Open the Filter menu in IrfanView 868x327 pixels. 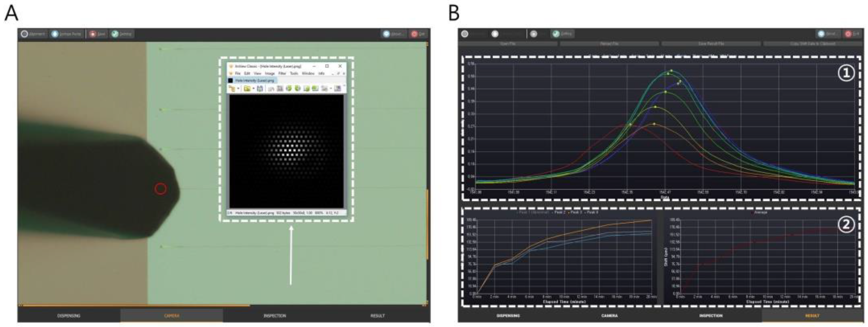click(282, 73)
